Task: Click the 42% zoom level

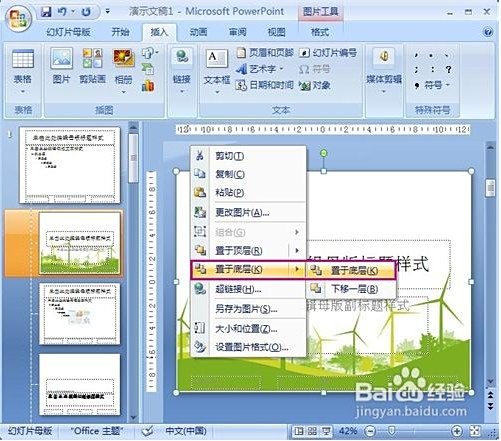Action: click(348, 431)
